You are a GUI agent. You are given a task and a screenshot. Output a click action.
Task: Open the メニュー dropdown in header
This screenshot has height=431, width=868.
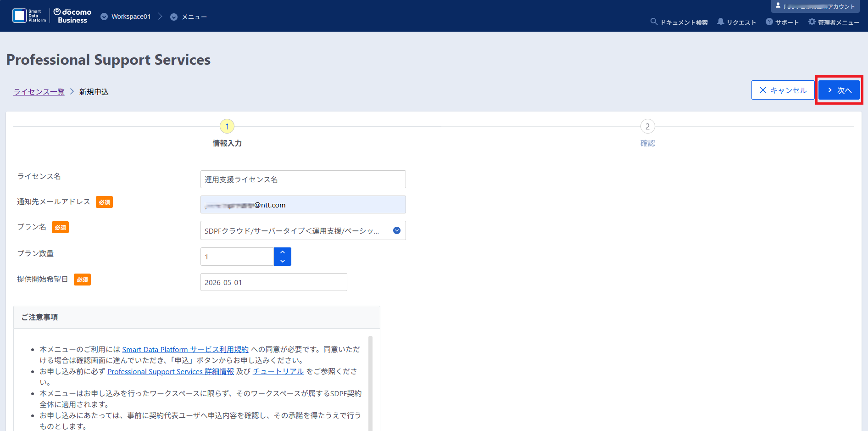point(189,17)
